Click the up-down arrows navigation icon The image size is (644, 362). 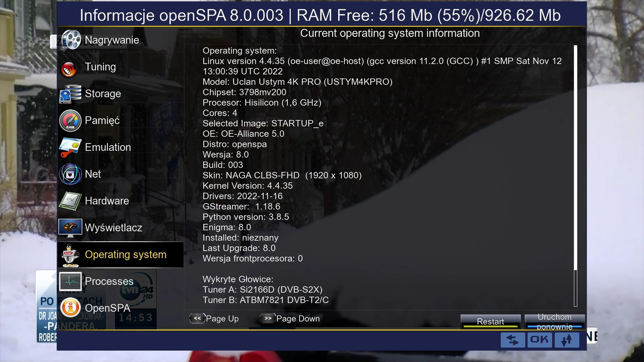(567, 339)
